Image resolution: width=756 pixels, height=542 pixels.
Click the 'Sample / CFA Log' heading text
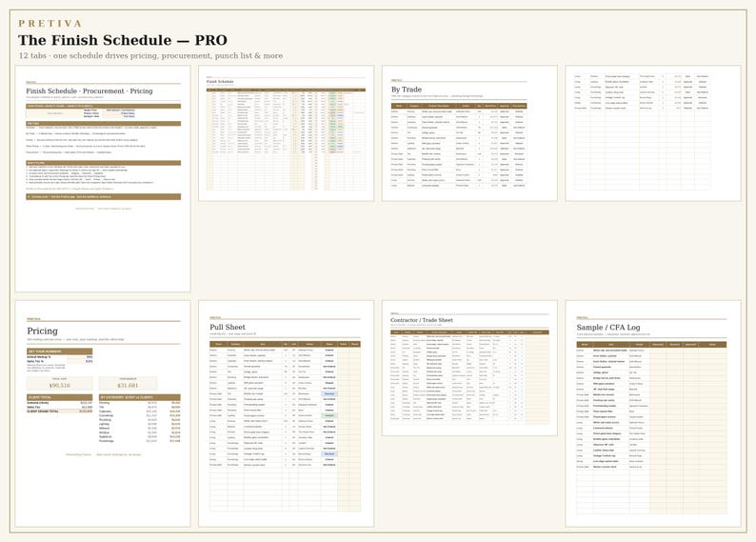click(x=608, y=327)
